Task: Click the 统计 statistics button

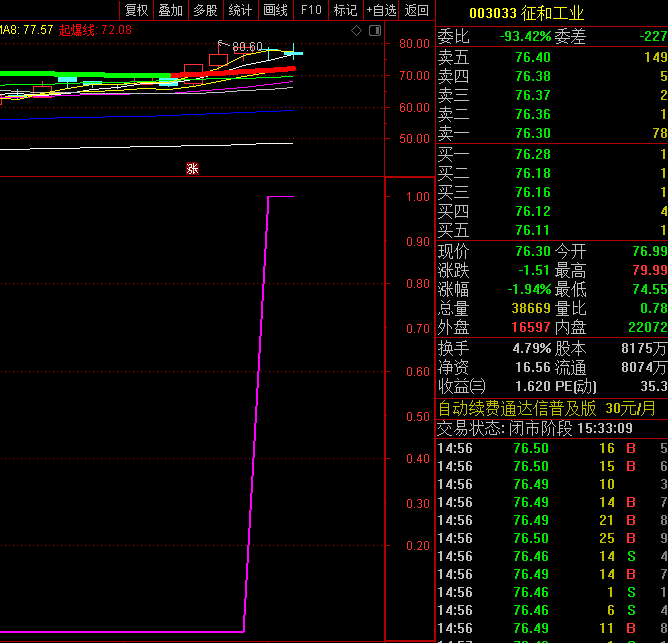Action: tap(240, 10)
